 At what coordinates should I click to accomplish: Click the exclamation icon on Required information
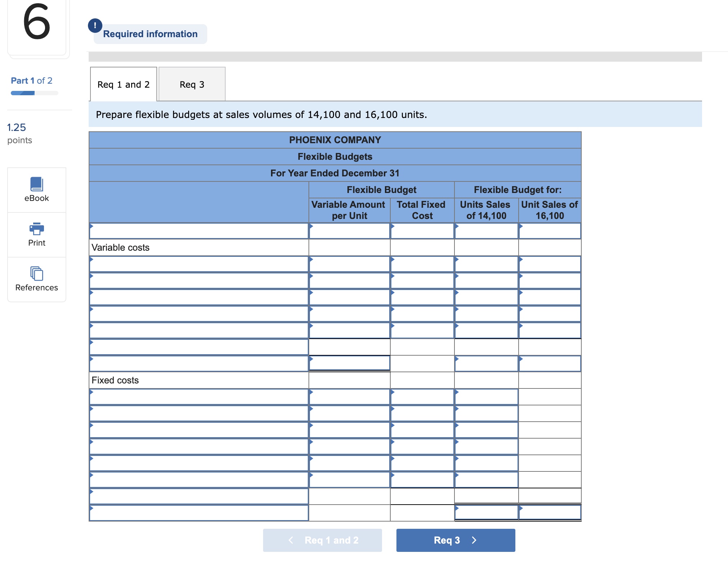[x=94, y=25]
